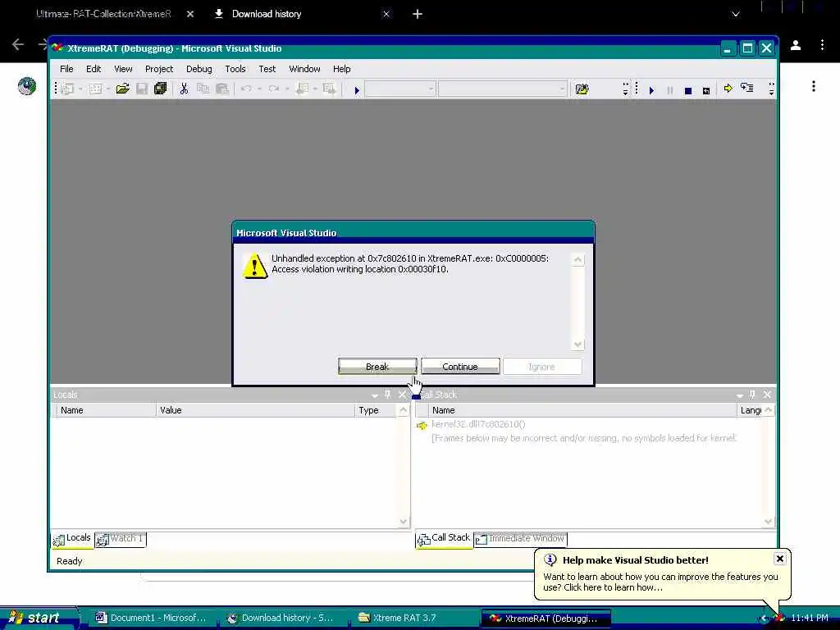Switch to the Watch 1 tab

(121, 538)
